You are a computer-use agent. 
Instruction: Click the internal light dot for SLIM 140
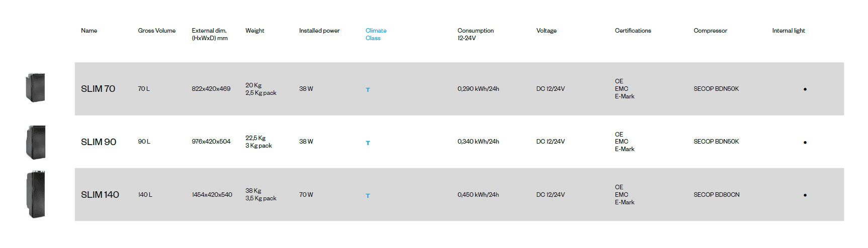tap(805, 195)
